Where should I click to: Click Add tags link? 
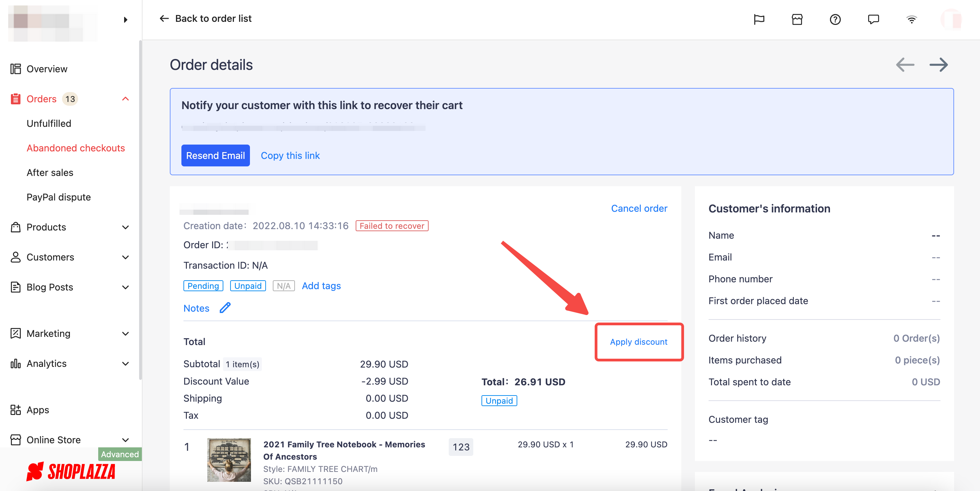pyautogui.click(x=321, y=286)
